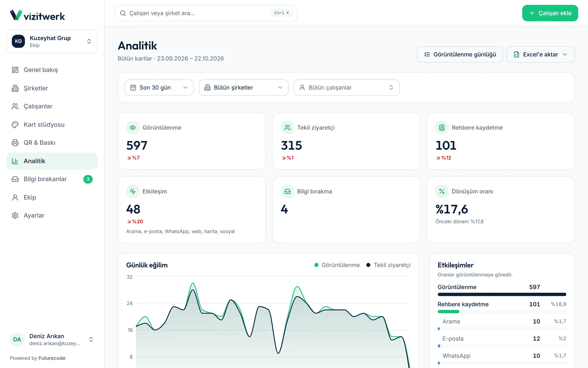
Task: Select the E-posta row in Etkileşimler
Action: point(502,341)
